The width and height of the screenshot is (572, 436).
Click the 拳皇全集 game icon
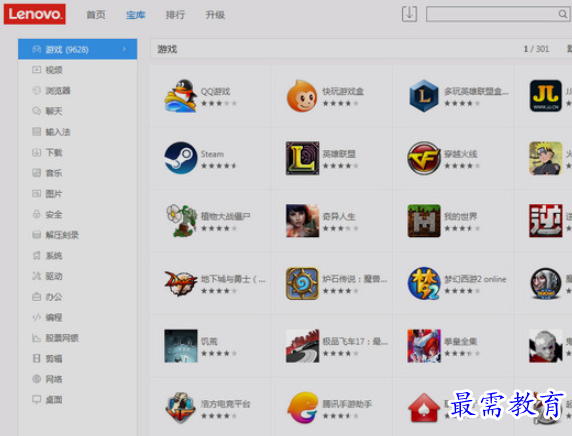(424, 346)
